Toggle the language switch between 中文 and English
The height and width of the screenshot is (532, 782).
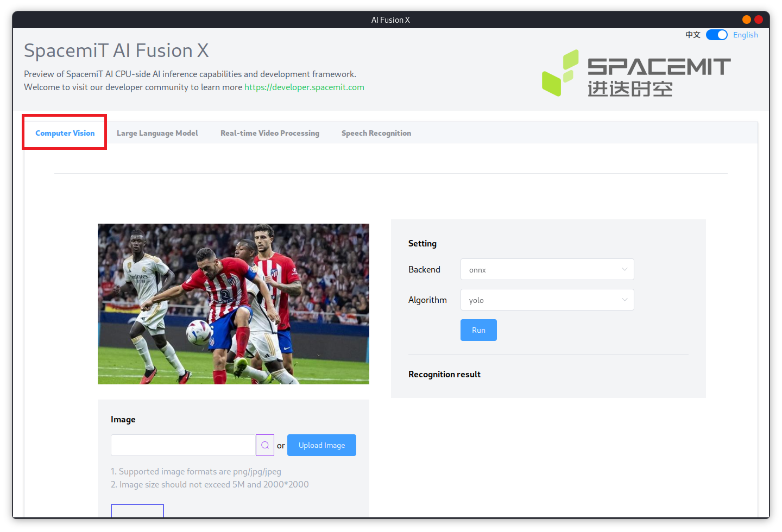[717, 35]
